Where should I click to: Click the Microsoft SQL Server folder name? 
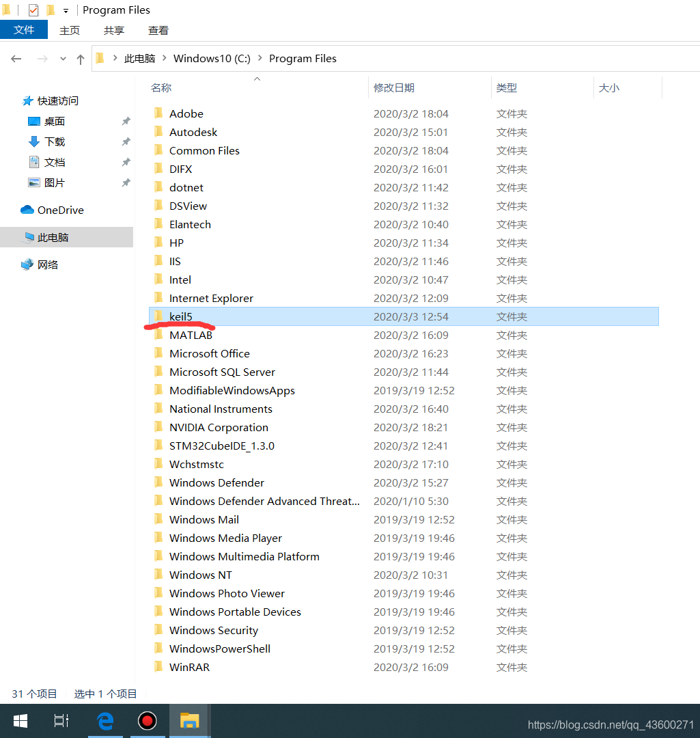pyautogui.click(x=222, y=372)
